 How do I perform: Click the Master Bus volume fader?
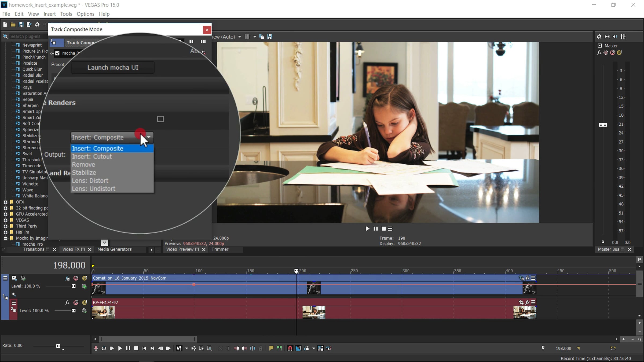[603, 125]
